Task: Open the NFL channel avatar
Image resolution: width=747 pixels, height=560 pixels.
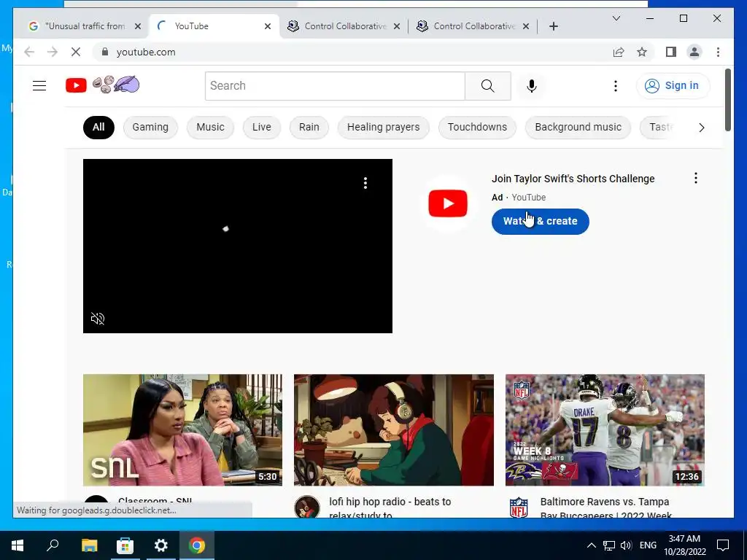Action: pos(519,507)
